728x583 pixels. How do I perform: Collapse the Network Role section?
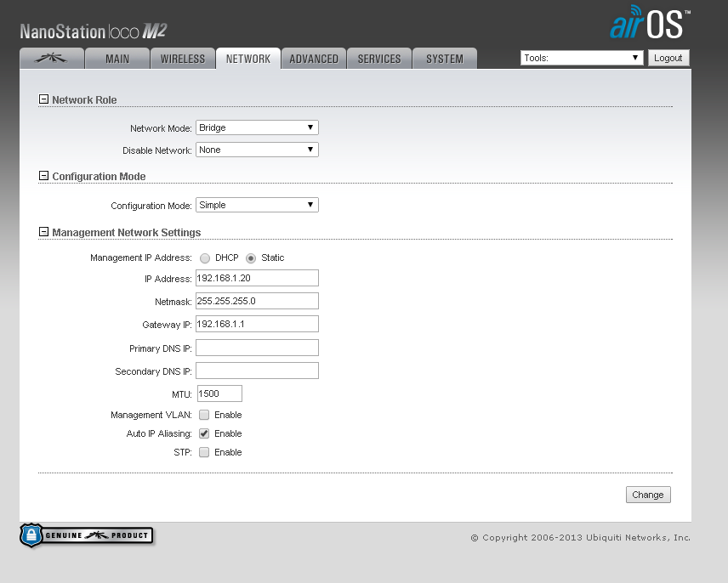tap(43, 99)
